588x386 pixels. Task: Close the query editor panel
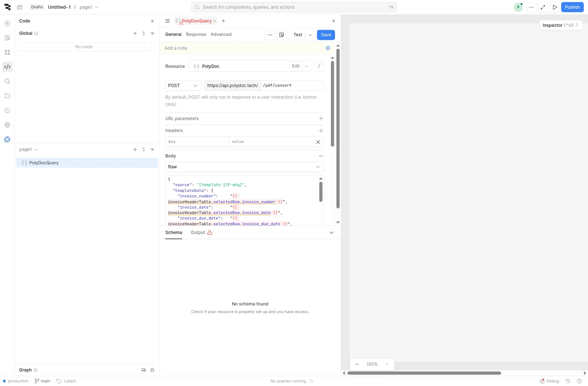tap(334, 21)
